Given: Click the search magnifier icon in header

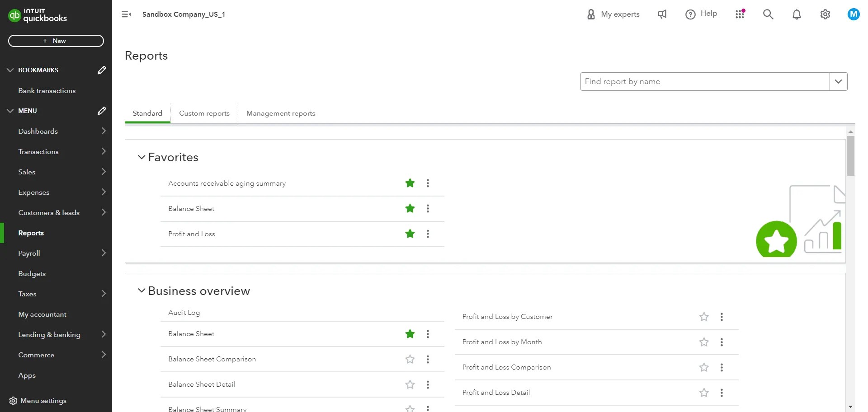Looking at the screenshot, I should 768,14.
